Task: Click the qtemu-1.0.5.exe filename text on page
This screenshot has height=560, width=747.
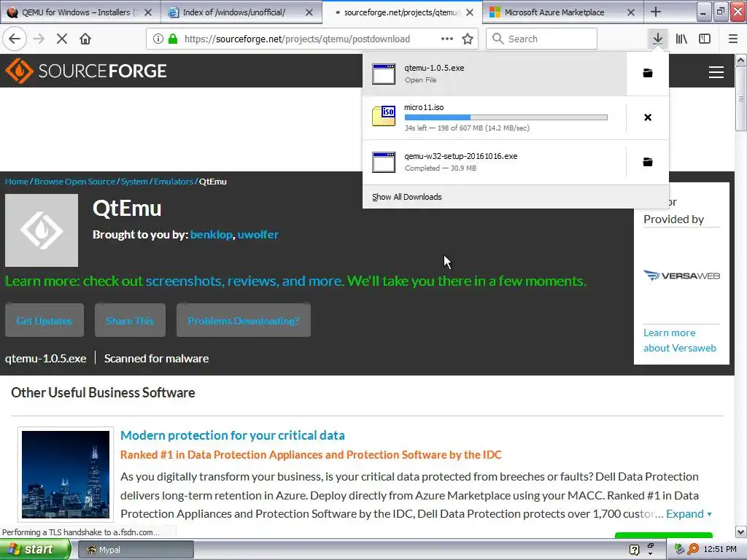Action: [46, 359]
